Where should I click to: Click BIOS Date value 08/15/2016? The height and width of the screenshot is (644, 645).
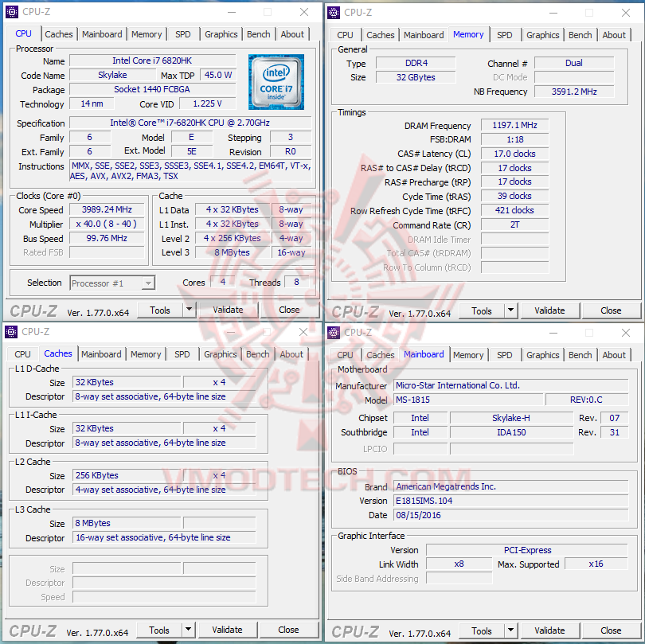click(x=511, y=515)
